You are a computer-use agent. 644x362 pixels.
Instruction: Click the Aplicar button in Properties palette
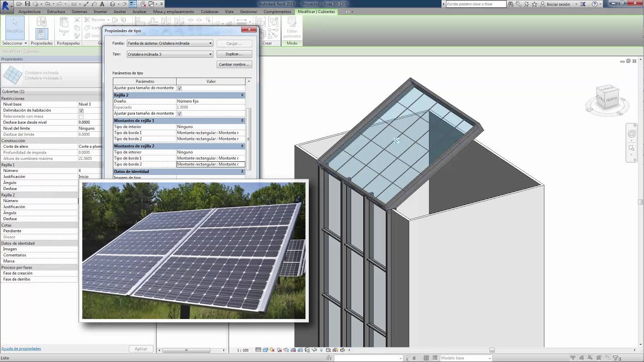point(141,349)
